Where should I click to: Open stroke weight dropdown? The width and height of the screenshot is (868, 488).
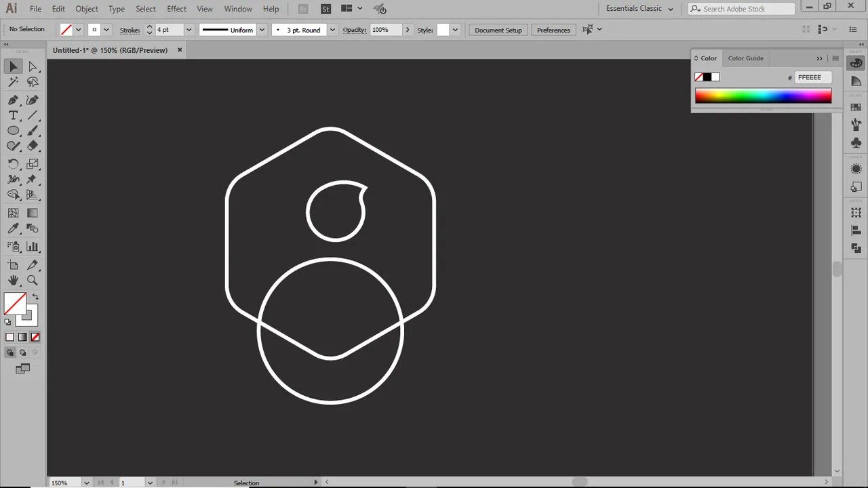(189, 30)
